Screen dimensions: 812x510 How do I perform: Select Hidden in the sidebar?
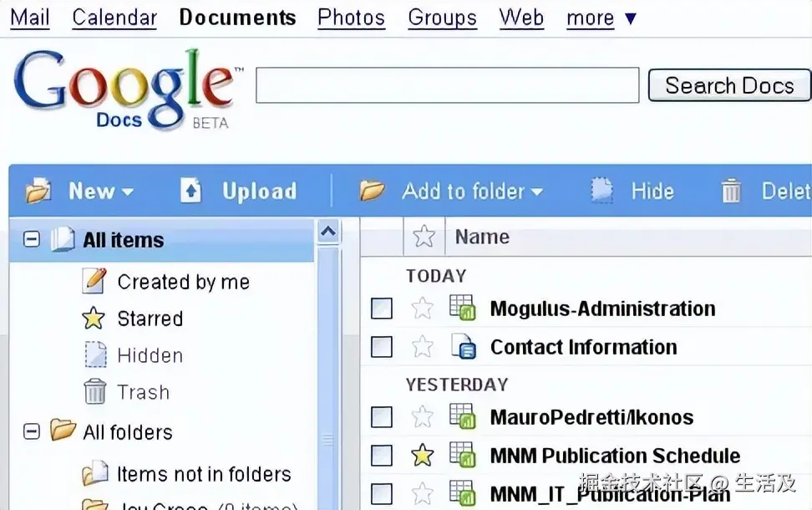pos(150,355)
